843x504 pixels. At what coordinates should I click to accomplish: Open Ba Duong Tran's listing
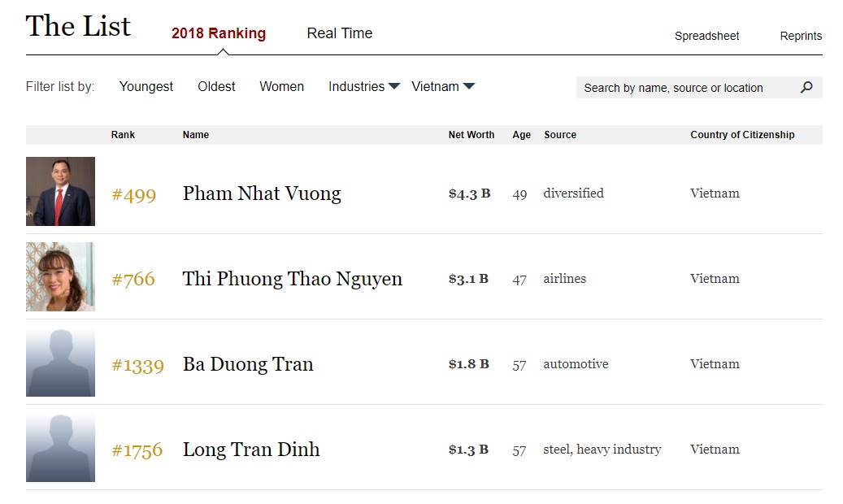click(x=248, y=364)
